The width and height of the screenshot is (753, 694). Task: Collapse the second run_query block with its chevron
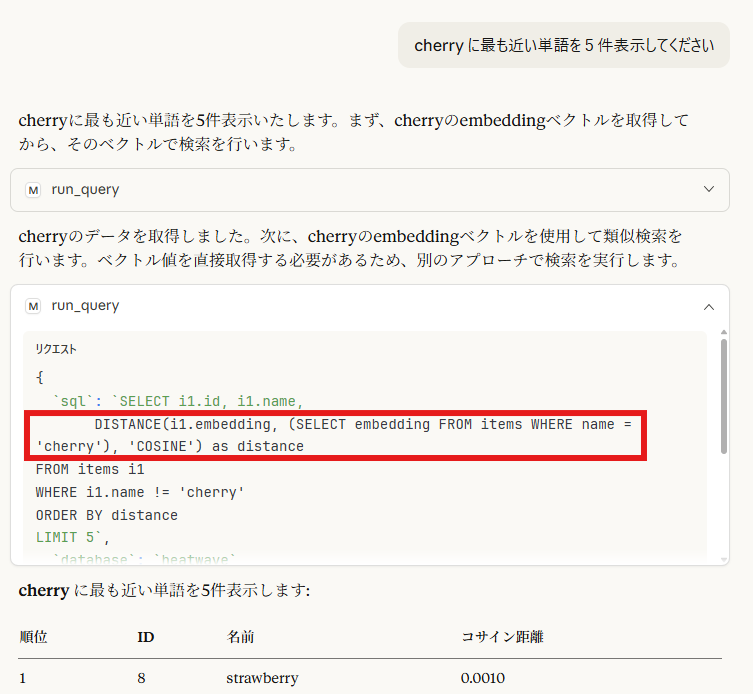coord(709,306)
